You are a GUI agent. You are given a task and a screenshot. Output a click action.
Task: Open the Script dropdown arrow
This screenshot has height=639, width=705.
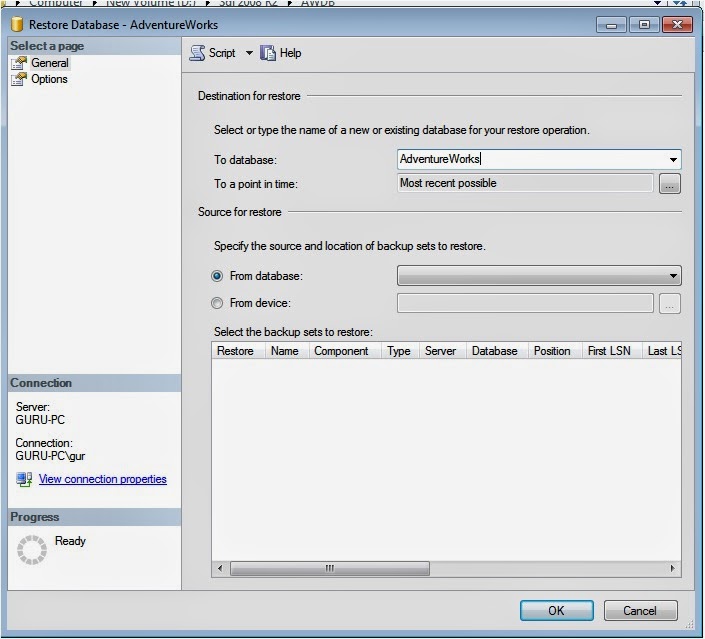(x=249, y=53)
